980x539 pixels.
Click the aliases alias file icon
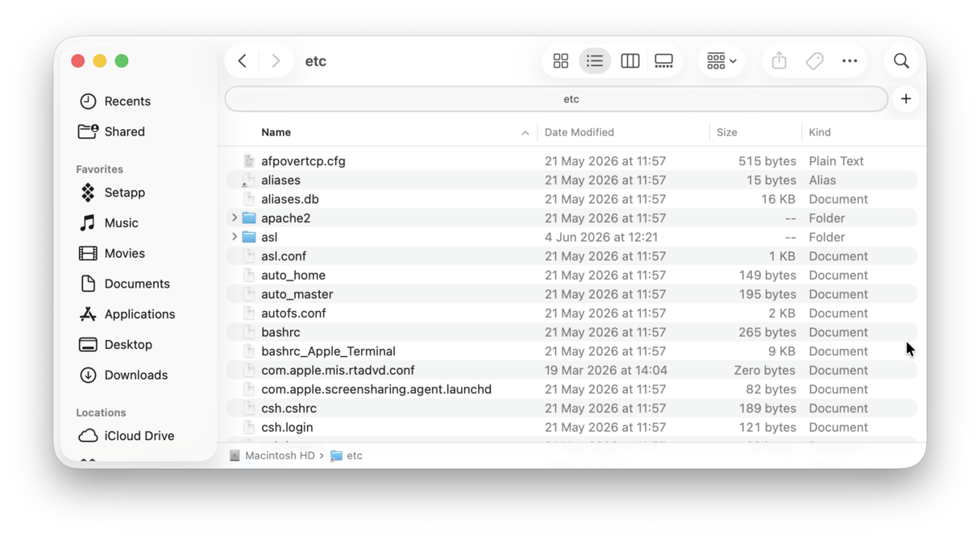point(249,180)
